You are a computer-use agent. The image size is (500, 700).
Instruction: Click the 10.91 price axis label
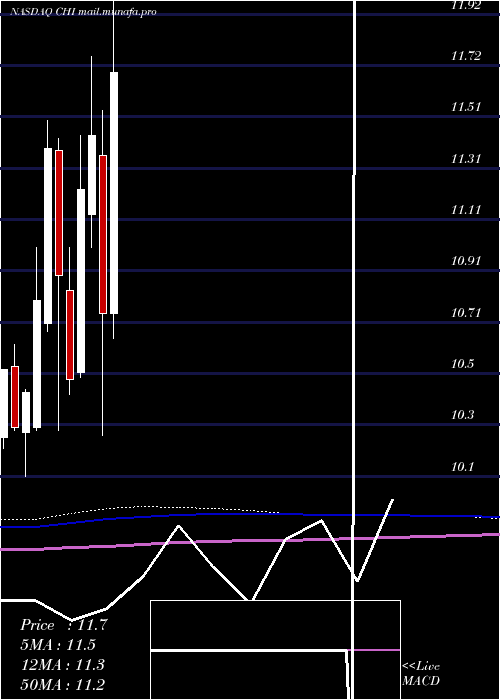tap(466, 261)
